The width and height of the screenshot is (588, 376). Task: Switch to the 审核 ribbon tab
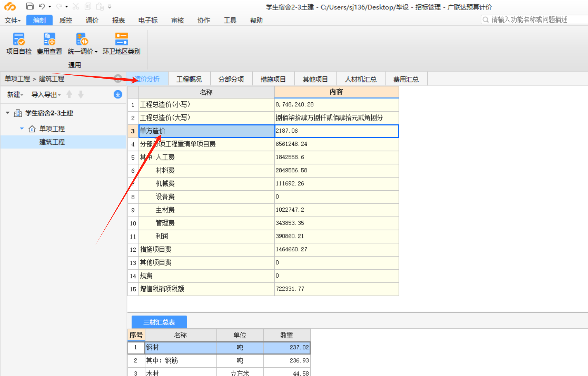(178, 20)
